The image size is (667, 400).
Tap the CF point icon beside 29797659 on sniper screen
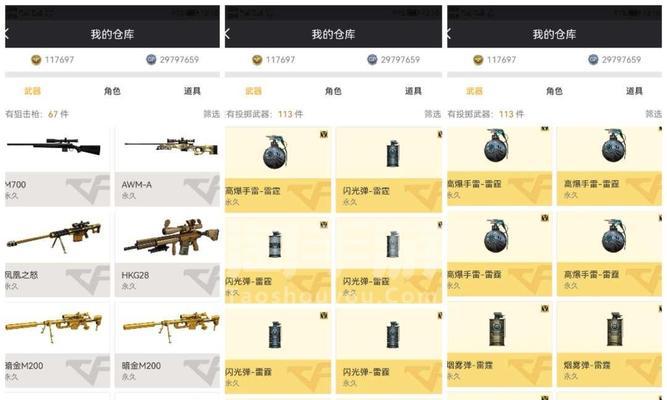click(x=151, y=59)
